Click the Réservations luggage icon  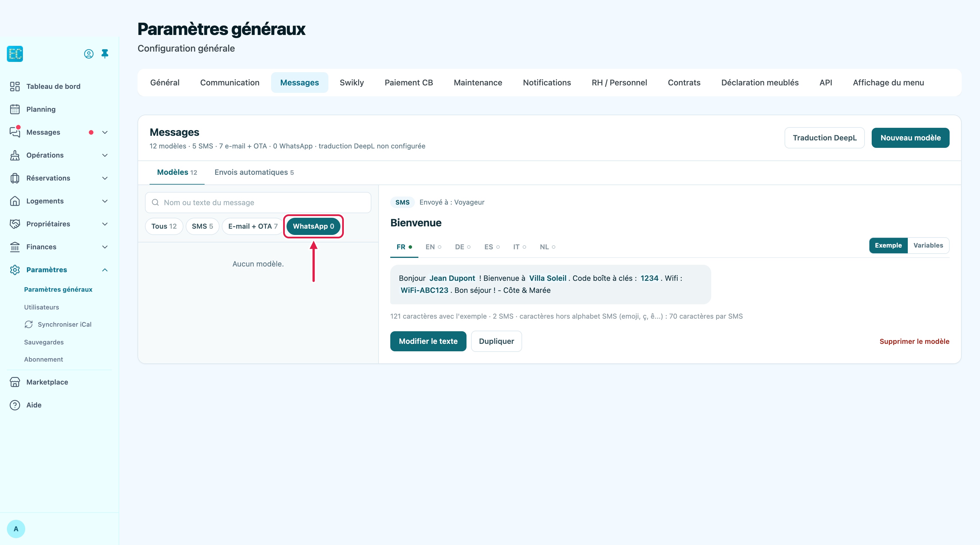click(x=15, y=178)
